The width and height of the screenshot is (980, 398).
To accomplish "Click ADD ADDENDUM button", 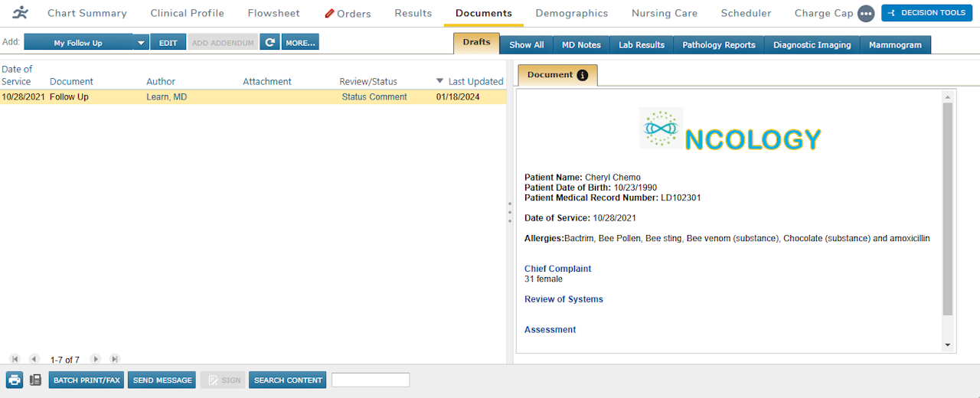I will coord(223,43).
